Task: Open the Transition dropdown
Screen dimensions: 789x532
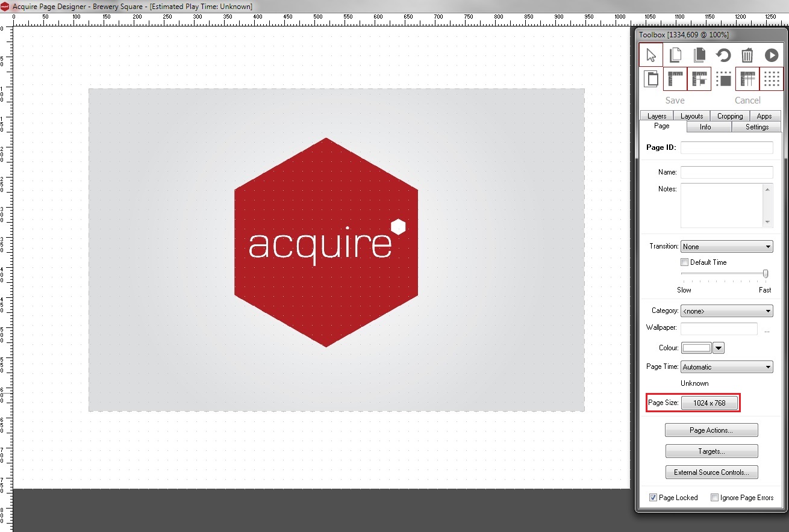Action: 726,246
